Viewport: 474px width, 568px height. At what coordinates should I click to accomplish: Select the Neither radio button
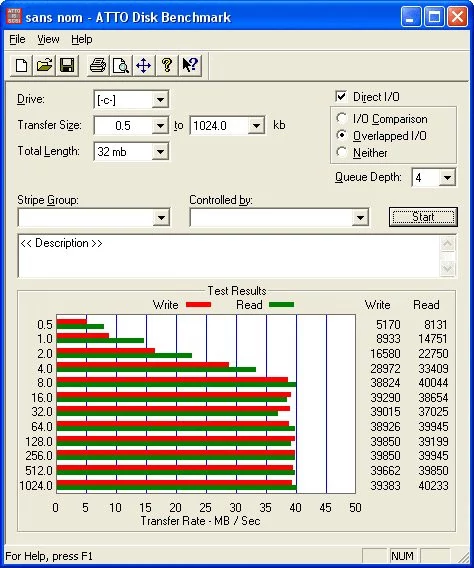(x=341, y=152)
